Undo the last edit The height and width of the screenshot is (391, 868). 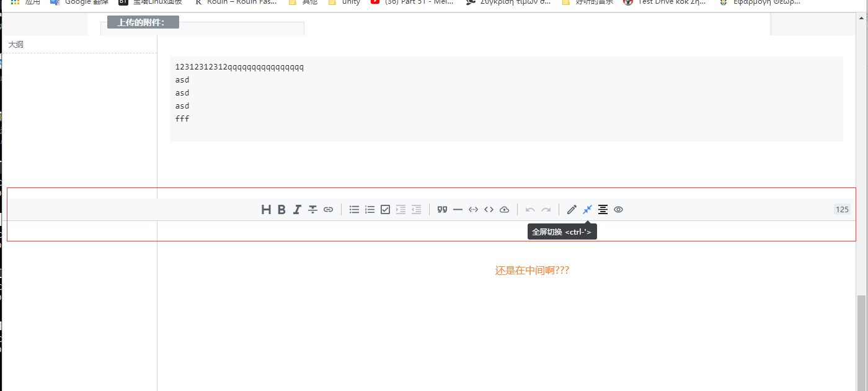point(531,209)
